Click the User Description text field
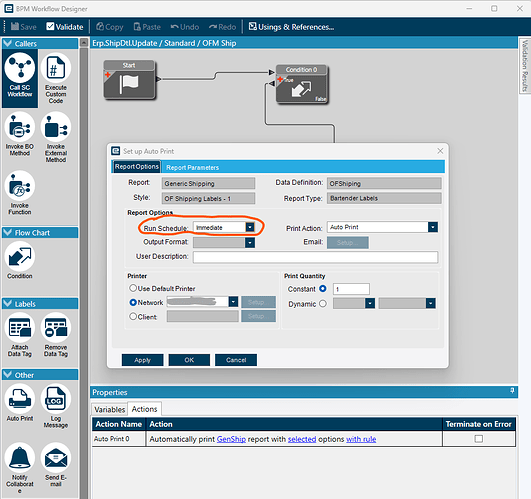Image resolution: width=531 pixels, height=499 pixels. click(315, 257)
